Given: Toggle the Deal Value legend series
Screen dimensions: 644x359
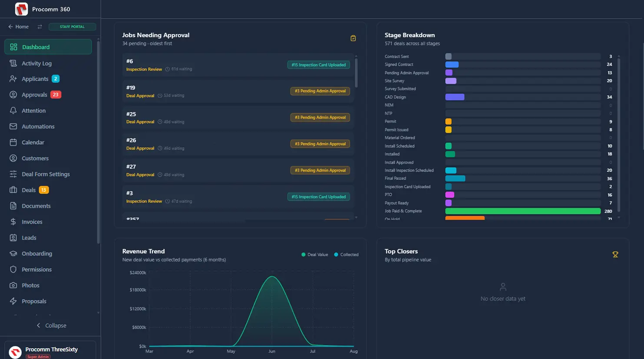Looking at the screenshot, I should click(x=314, y=255).
